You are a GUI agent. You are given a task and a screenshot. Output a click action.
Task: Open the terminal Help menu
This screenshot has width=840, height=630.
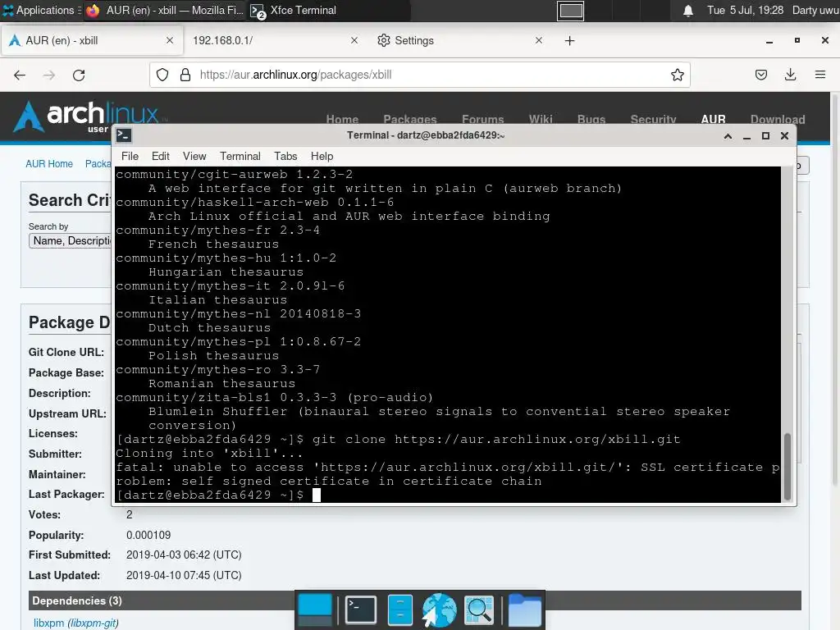[x=322, y=156]
